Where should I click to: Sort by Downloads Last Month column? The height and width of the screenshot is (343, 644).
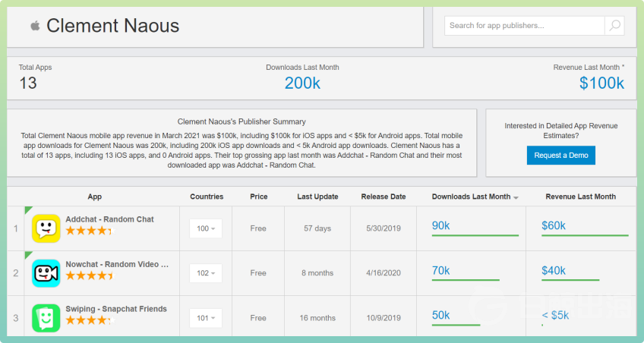475,197
